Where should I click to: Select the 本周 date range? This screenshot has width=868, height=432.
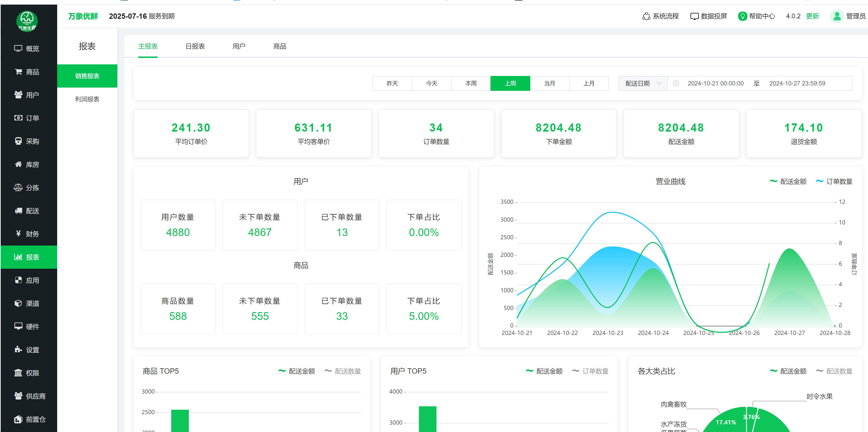tap(471, 83)
